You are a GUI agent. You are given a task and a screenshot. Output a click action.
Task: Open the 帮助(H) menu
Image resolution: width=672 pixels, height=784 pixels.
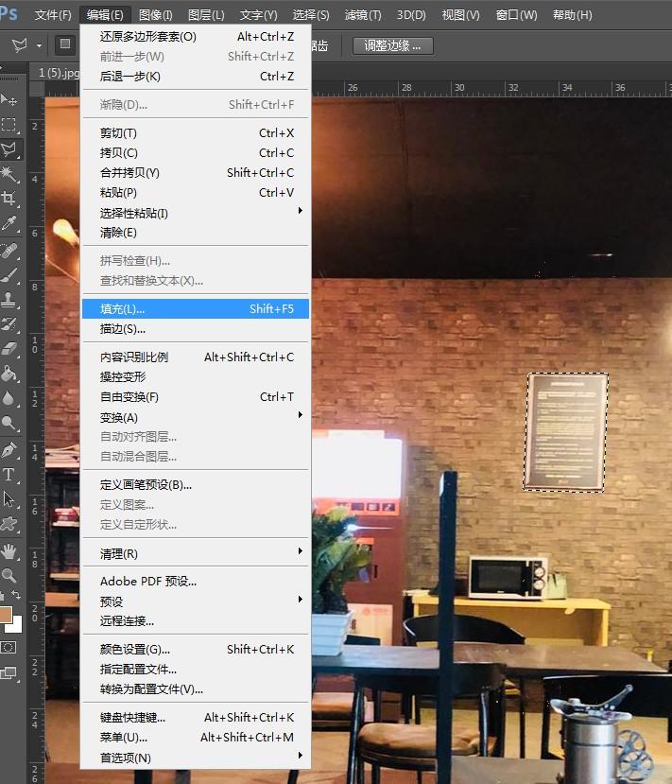[x=572, y=15]
